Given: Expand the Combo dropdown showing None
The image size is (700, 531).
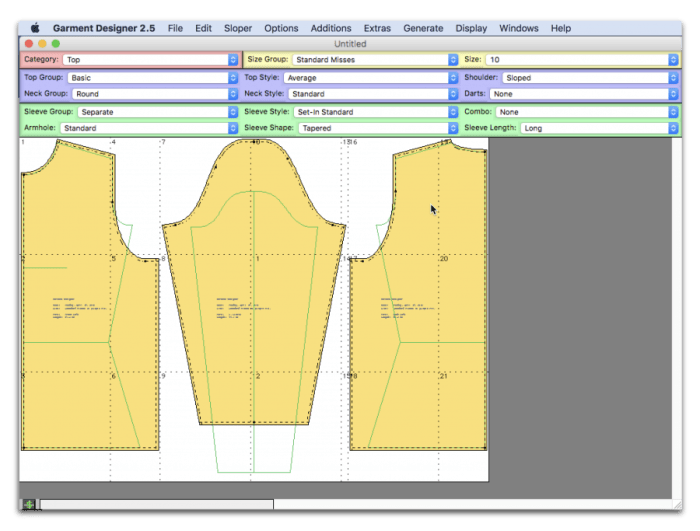Looking at the screenshot, I should tap(587, 112).
